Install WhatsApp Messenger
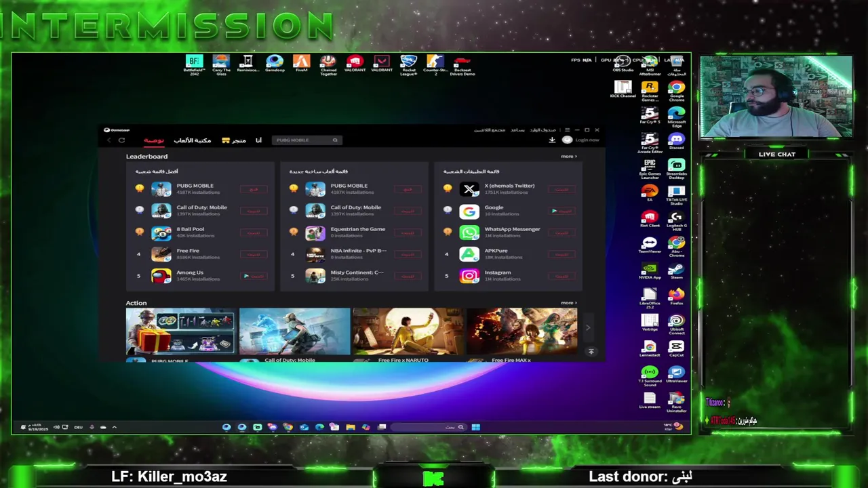Screen dimensions: 868x488 561,232
